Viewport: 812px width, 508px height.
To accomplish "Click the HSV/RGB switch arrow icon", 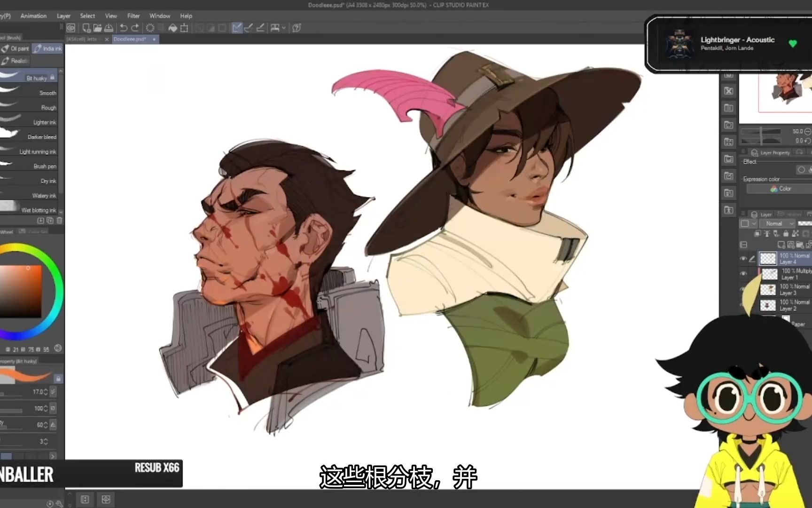I will pyautogui.click(x=58, y=349).
